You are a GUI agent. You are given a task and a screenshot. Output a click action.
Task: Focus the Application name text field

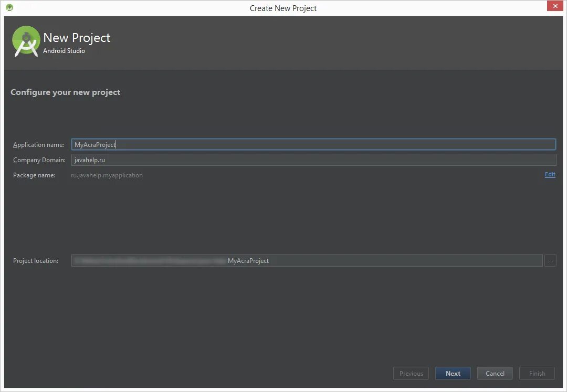313,144
